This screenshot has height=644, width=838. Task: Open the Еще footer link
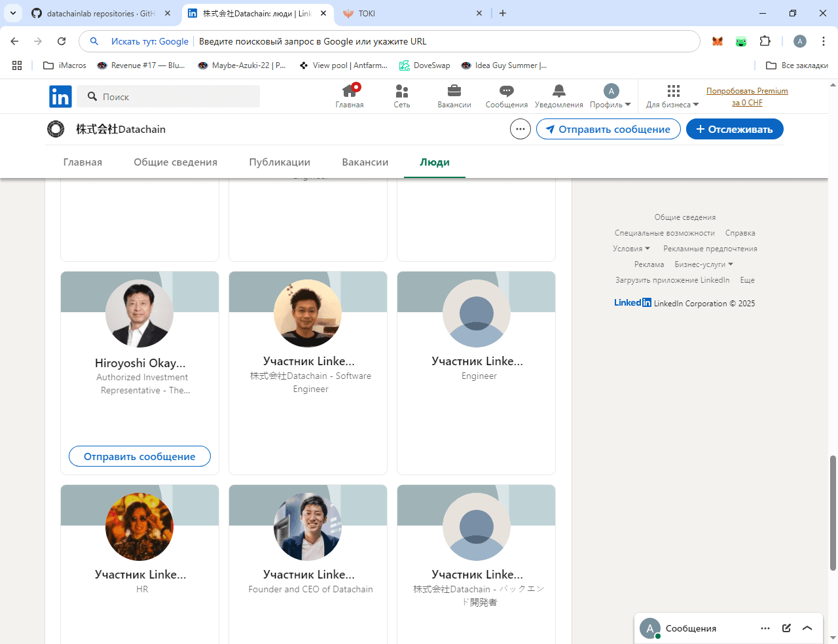tap(747, 280)
